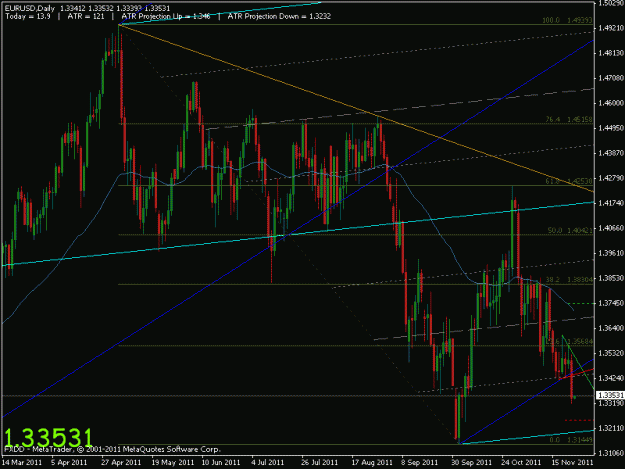The height and width of the screenshot is (469, 625).
Task: Click the 1.40660 price axis value
Action: 611,228
